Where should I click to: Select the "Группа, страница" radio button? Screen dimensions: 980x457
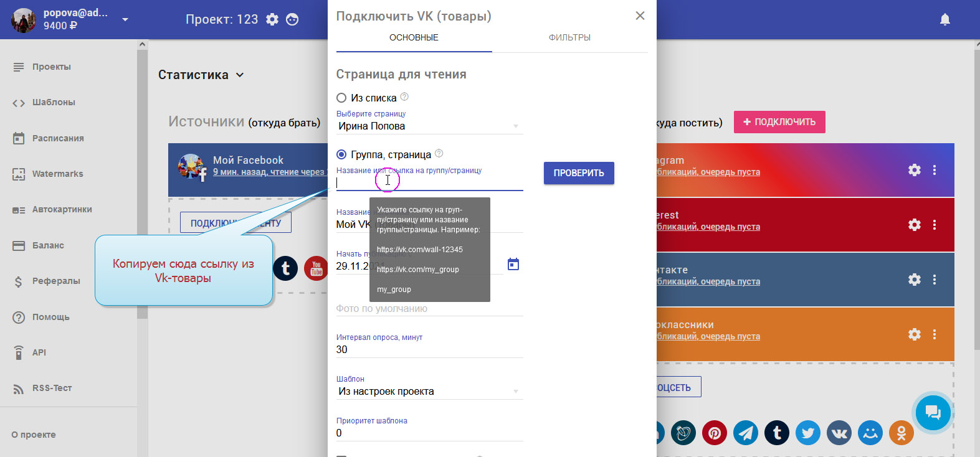(x=341, y=154)
